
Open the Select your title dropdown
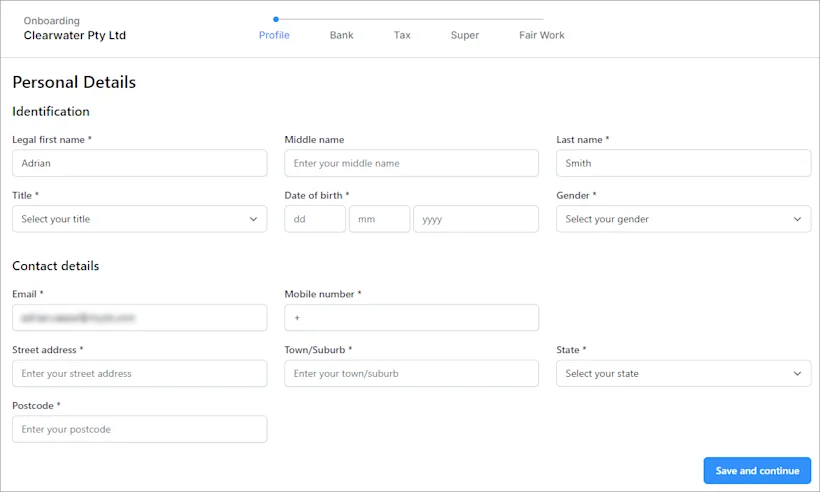click(140, 219)
